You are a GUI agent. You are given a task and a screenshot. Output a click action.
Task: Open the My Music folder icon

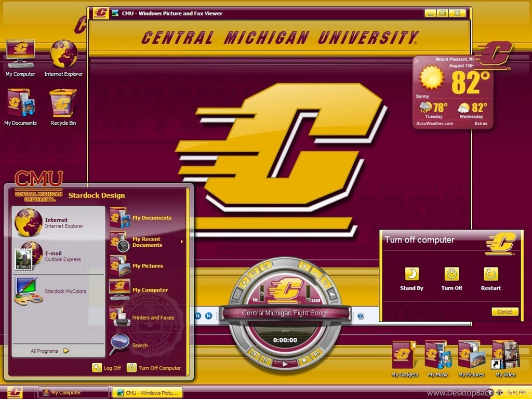coord(438,359)
